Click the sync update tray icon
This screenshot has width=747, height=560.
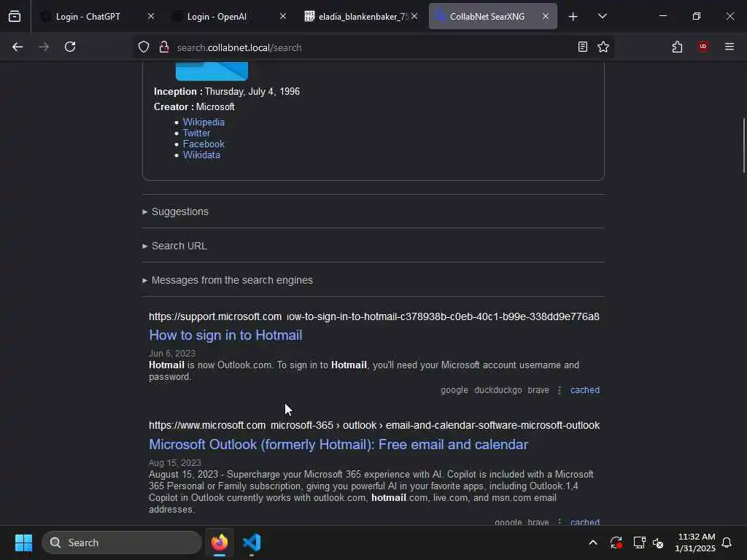[616, 542]
